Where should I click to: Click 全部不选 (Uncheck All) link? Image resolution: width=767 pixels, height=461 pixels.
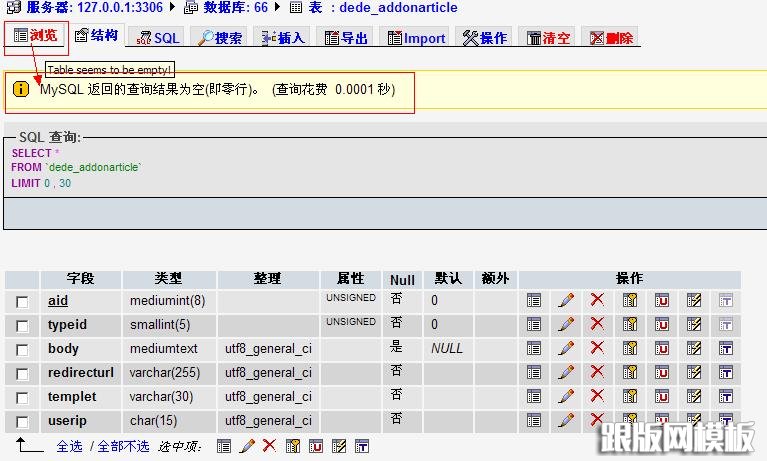pyautogui.click(x=123, y=446)
